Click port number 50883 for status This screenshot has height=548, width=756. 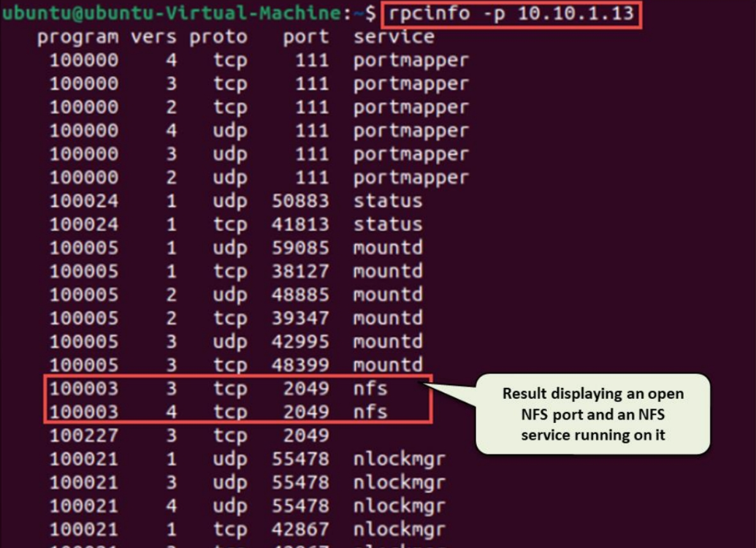pyautogui.click(x=300, y=201)
